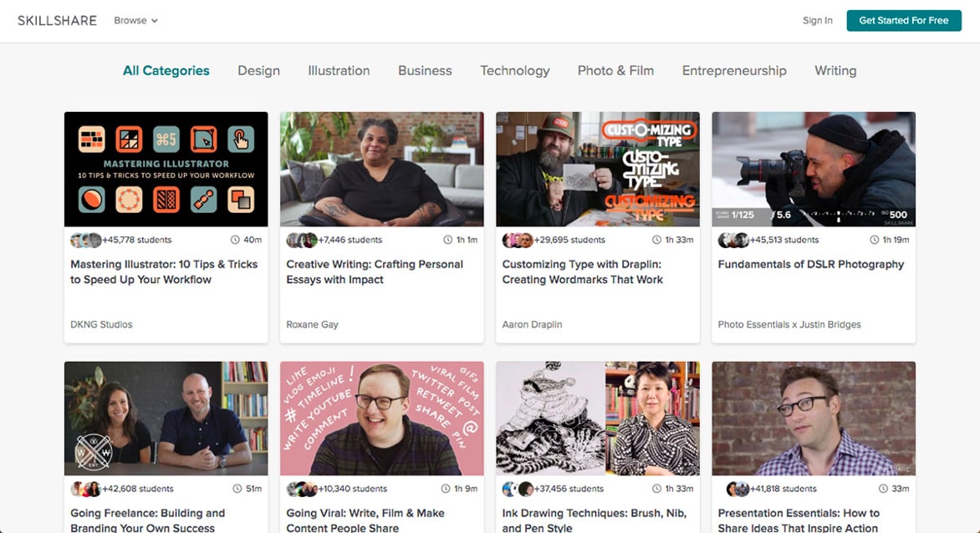This screenshot has height=533, width=980.
Task: Click clock icon next to 40m
Action: pos(235,240)
